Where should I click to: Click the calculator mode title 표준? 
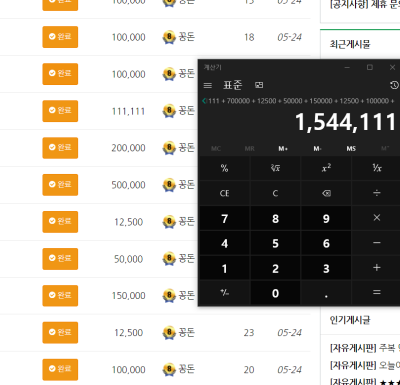tap(232, 85)
